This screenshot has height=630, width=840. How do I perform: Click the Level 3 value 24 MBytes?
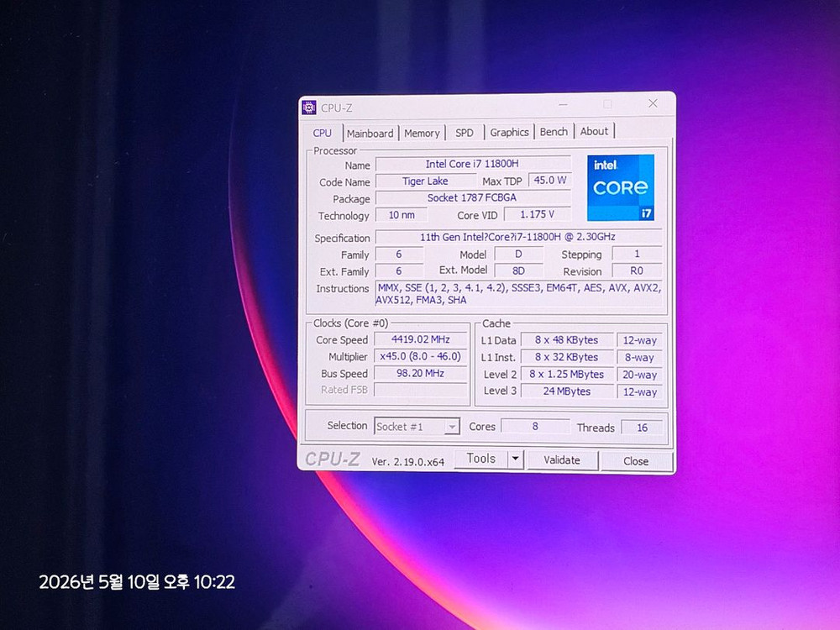tap(567, 391)
